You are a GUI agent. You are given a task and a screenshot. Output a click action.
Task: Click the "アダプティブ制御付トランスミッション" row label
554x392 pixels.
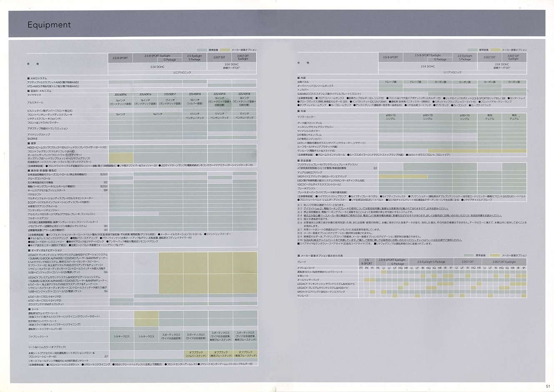(47, 128)
